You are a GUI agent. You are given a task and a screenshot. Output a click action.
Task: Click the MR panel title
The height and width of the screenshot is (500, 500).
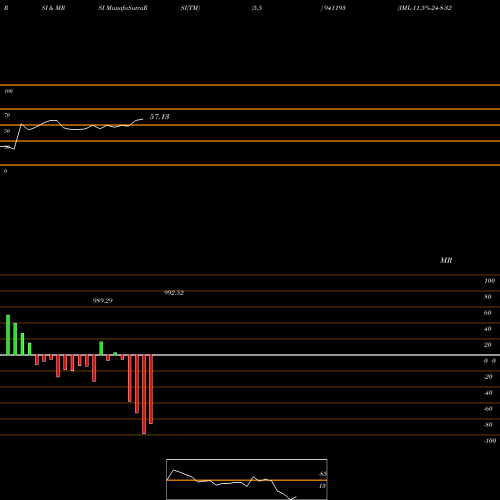point(446,260)
